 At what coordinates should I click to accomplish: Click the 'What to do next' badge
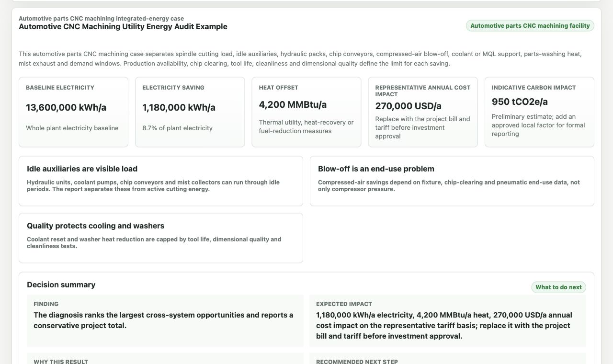coord(558,287)
